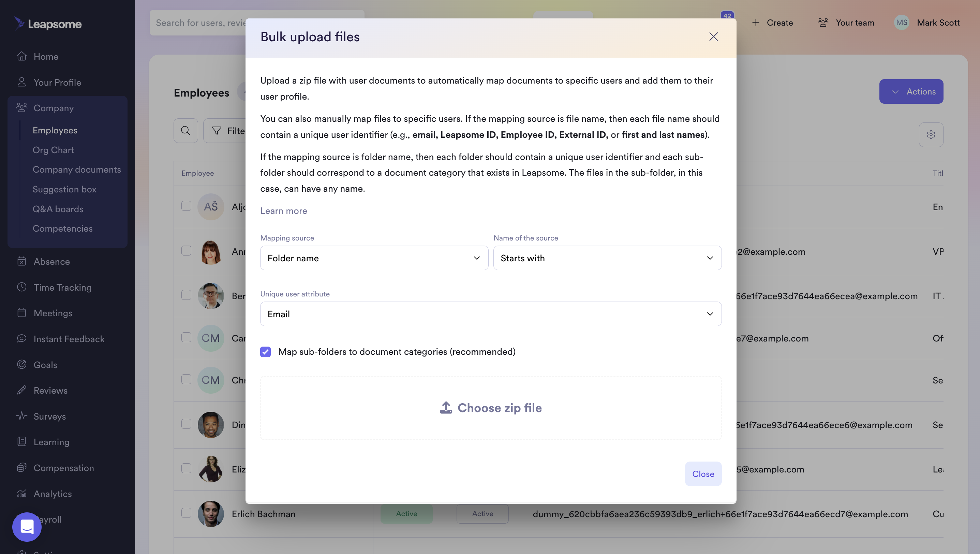Uncheck Map sub-folders to document categories
Screen dimensions: 980x554
point(266,352)
